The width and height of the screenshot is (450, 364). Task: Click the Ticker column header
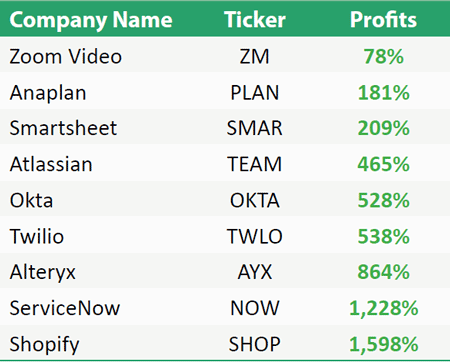[x=255, y=19]
